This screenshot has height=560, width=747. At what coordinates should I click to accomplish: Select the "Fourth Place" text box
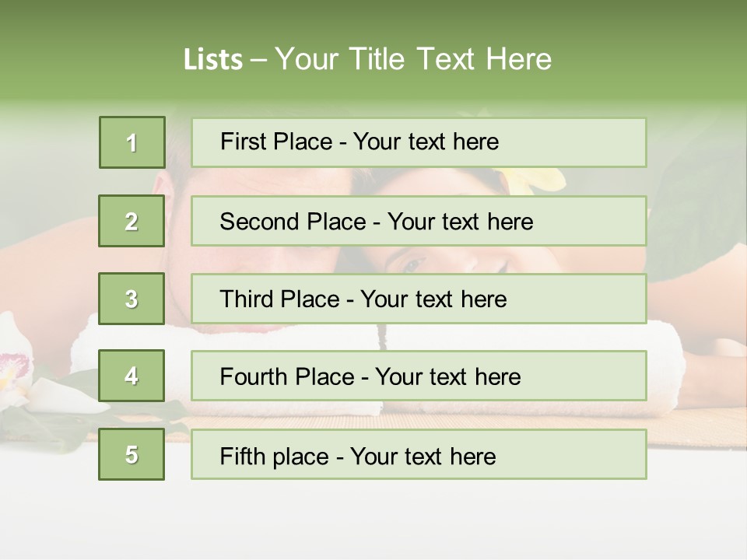point(419,376)
